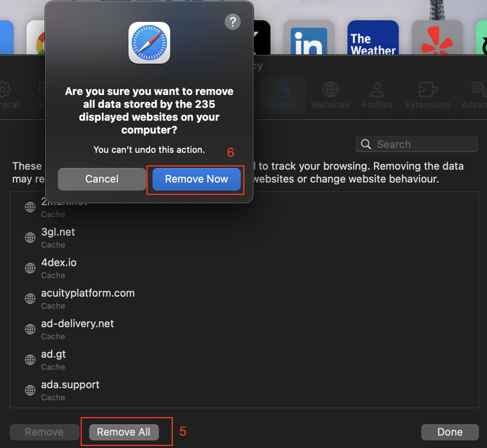This screenshot has width=487, height=448.
Task: Click the Privacy hand icon
Action: point(283,90)
